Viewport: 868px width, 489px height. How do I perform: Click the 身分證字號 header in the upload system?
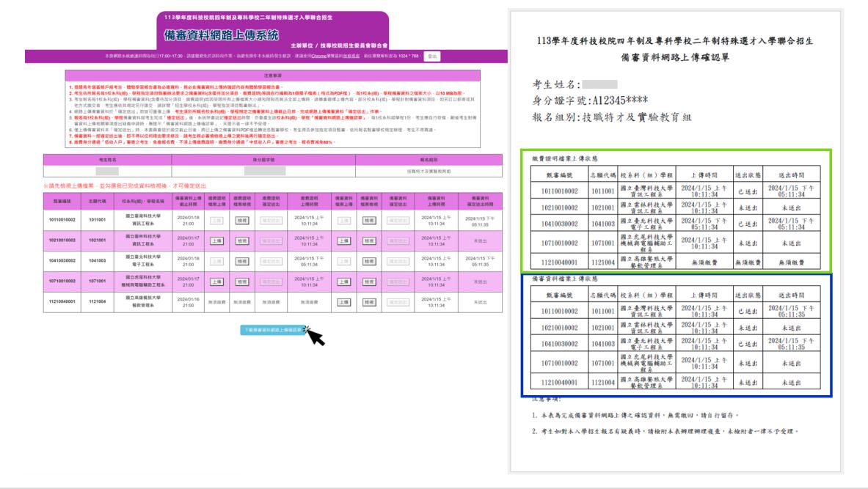[x=263, y=160]
